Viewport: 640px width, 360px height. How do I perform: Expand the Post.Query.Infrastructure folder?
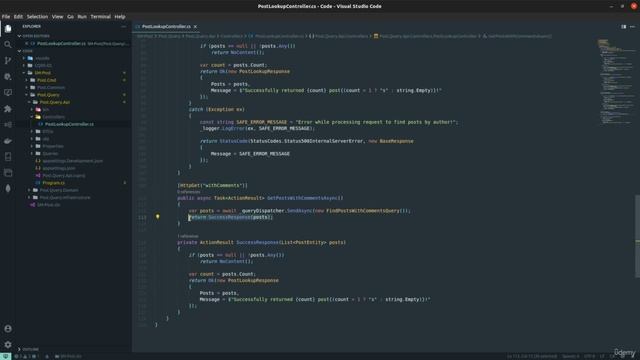click(x=64, y=198)
